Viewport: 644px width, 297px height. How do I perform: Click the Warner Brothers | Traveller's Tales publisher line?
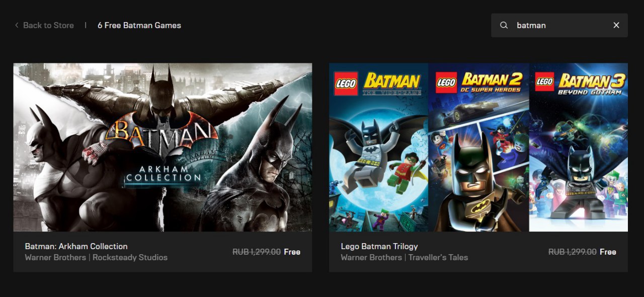coord(404,257)
